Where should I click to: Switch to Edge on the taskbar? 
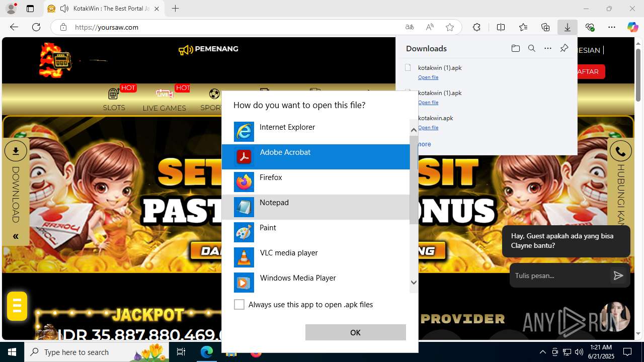[207, 352]
